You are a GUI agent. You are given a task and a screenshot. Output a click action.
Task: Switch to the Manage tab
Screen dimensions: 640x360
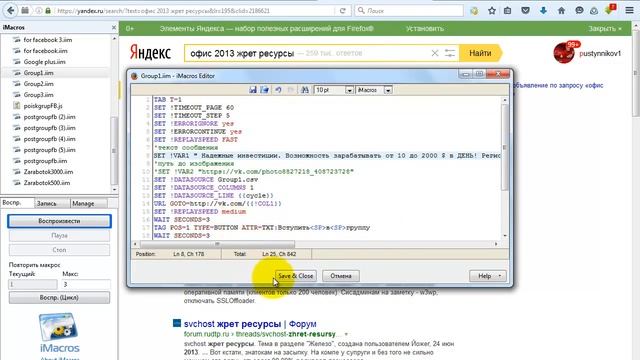click(x=89, y=203)
